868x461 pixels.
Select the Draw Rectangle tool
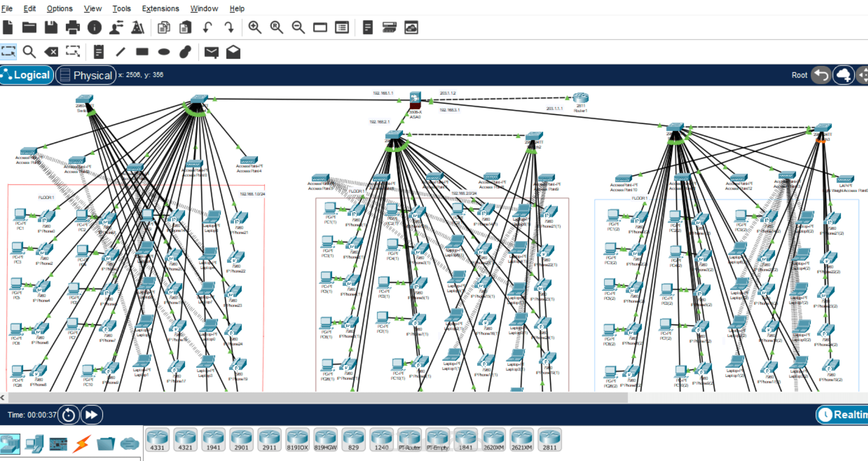(142, 52)
